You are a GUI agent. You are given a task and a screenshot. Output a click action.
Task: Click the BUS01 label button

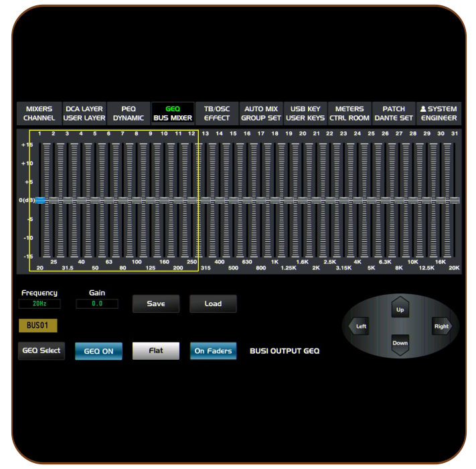38,326
